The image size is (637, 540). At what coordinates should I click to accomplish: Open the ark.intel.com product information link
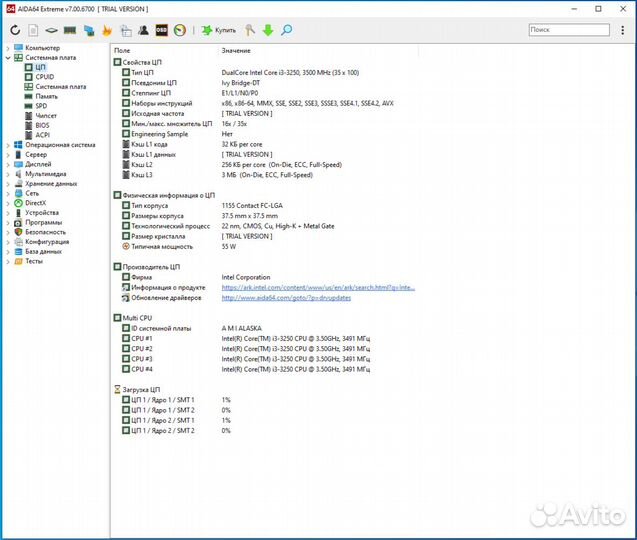[317, 287]
